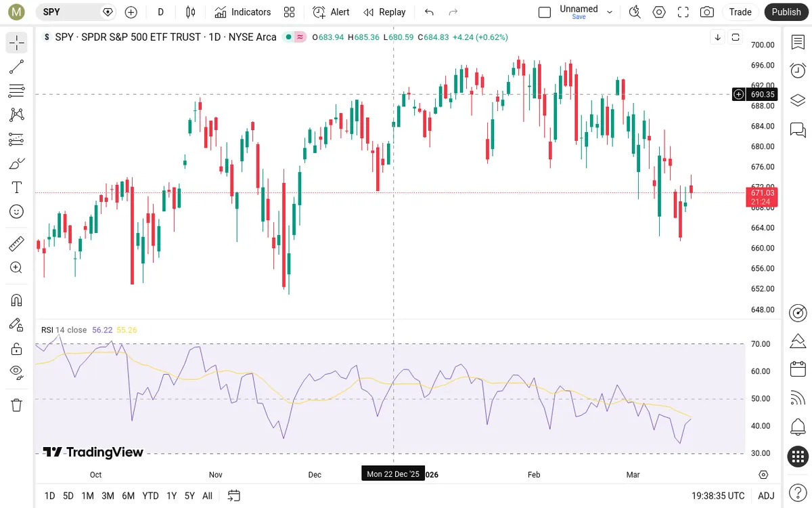Viewport: 812px width, 508px height.
Task: Open the news feed panel
Action: pos(798,398)
